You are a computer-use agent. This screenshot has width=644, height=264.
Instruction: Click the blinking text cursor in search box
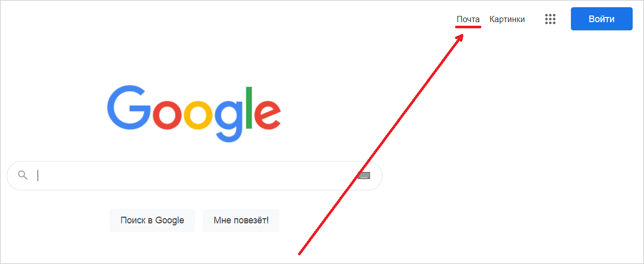[38, 175]
